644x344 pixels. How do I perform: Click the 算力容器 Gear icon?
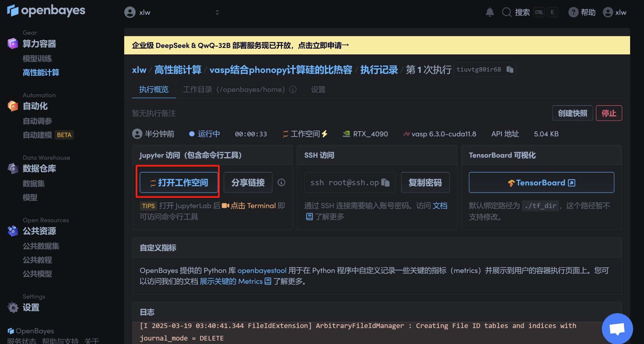(x=13, y=44)
